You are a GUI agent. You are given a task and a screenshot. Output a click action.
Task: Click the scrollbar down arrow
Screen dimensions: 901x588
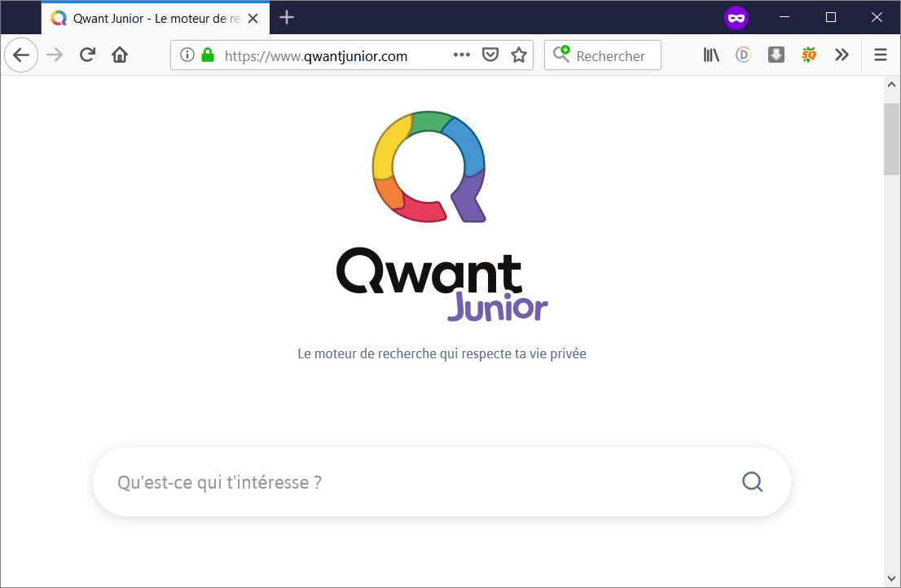892,579
